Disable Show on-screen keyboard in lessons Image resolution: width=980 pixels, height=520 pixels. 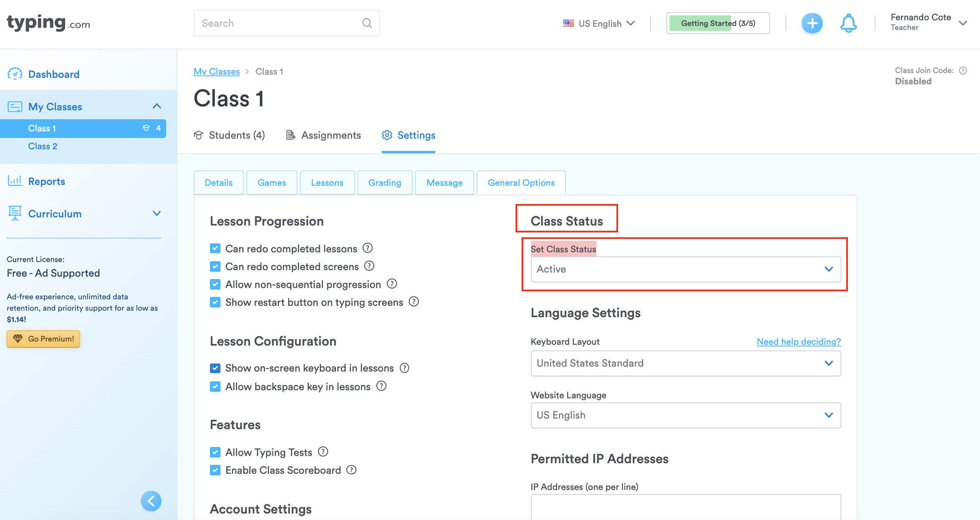click(x=215, y=368)
